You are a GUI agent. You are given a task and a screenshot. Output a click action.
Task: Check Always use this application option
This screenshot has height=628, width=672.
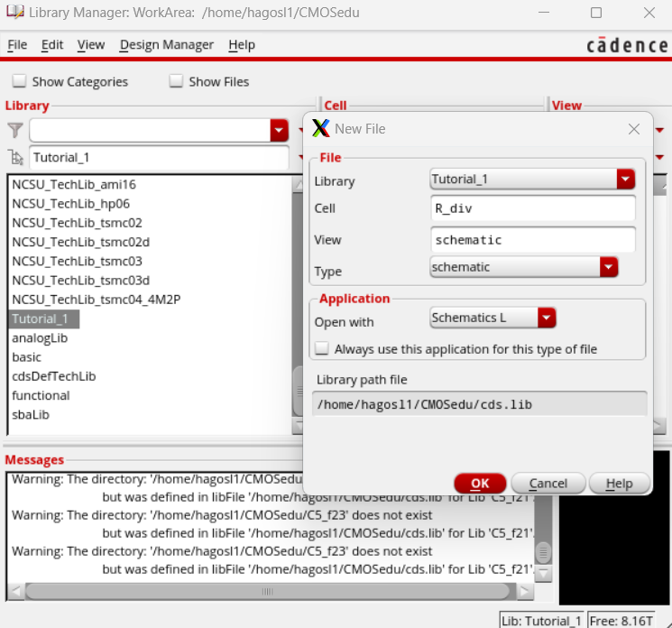[321, 348]
